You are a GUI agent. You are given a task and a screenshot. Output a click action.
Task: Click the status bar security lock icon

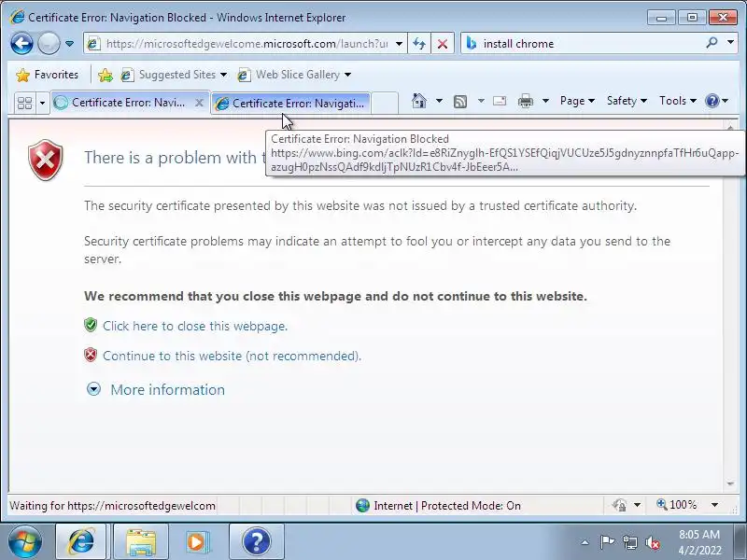(619, 505)
